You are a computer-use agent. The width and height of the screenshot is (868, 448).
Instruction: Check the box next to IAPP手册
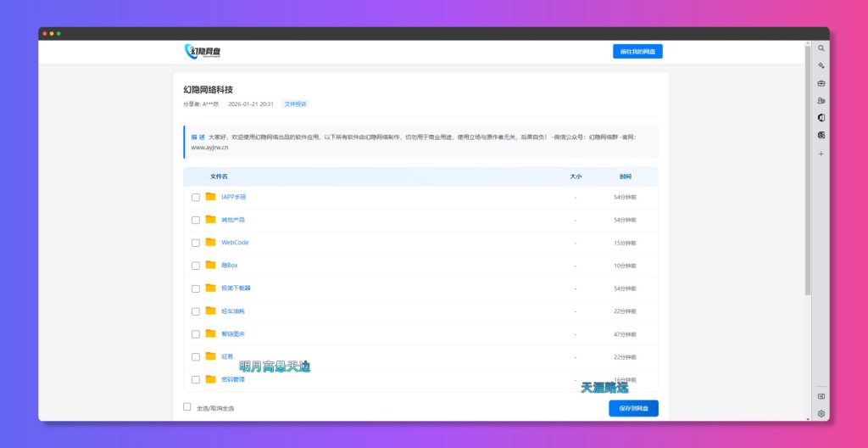196,197
